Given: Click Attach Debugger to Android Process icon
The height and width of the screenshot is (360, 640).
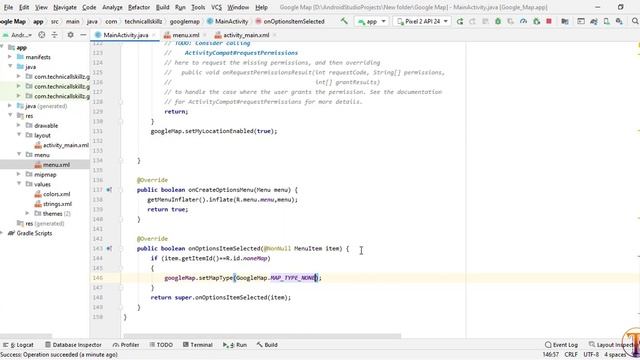Looking at the screenshot, I should coord(536,21).
